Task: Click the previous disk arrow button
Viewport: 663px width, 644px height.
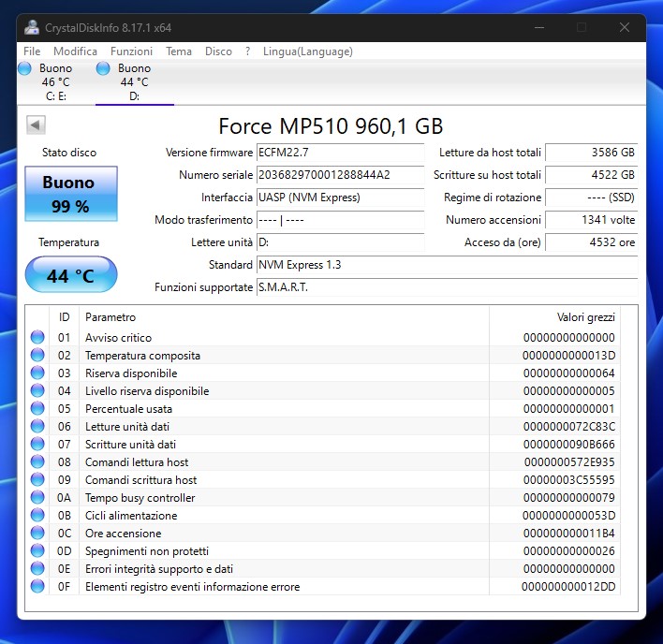Action: 36,124
